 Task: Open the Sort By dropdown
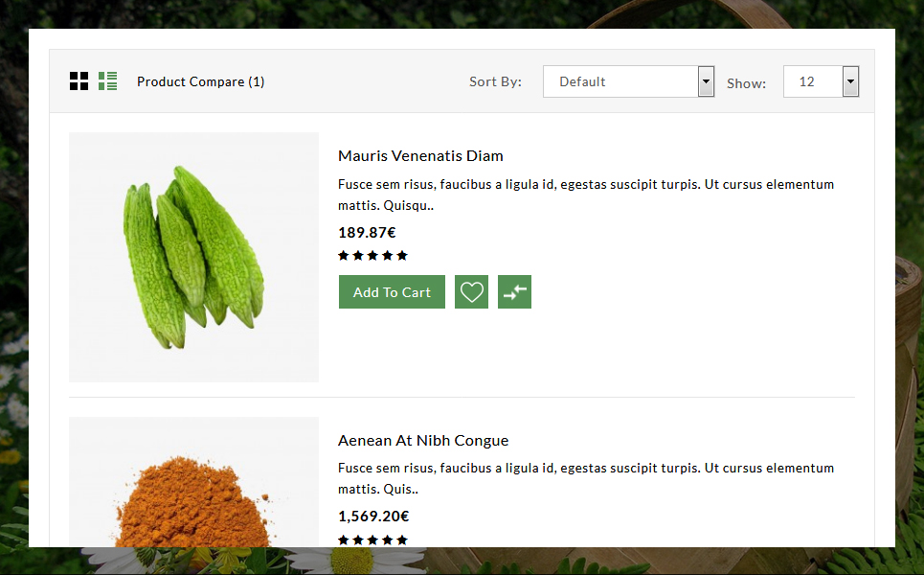[x=629, y=81]
